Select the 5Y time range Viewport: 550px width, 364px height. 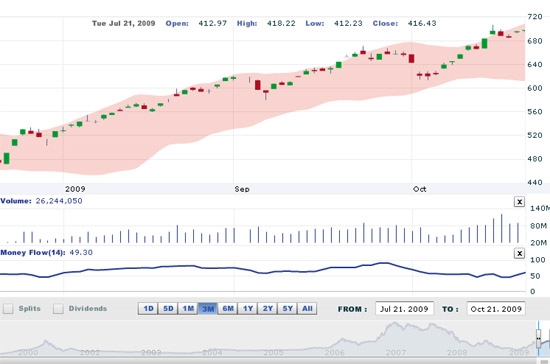coord(287,309)
